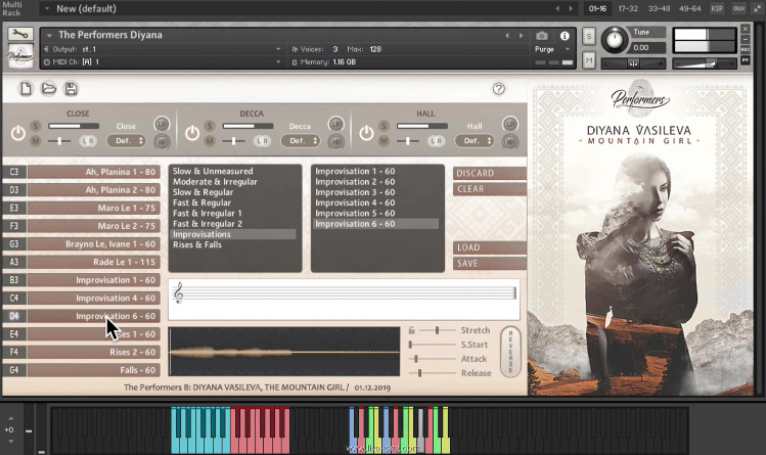Click the Stretch lock icon

[x=412, y=330]
